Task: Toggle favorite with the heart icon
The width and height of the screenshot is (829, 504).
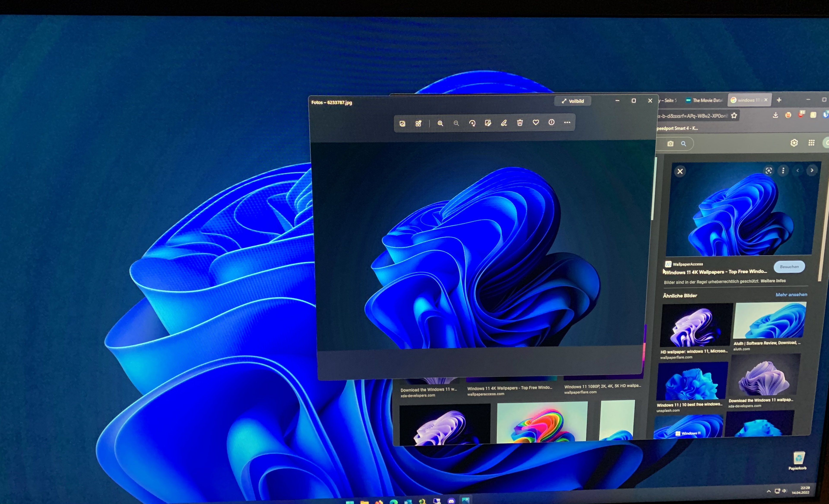Action: pyautogui.click(x=536, y=122)
